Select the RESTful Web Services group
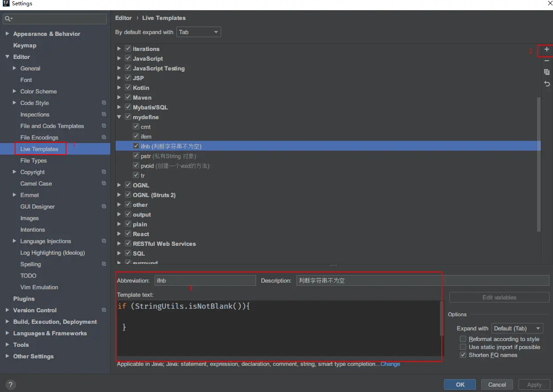Viewport: 553px width, 392px height. [328, 244]
